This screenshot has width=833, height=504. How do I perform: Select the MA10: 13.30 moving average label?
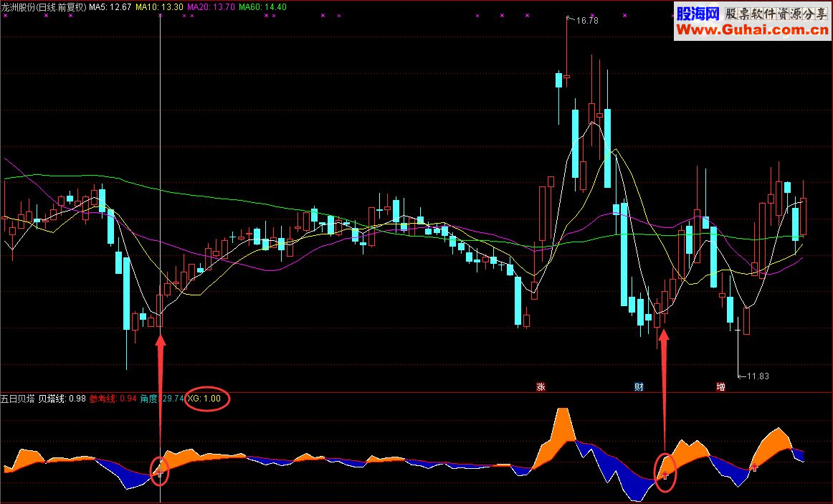tap(159, 7)
